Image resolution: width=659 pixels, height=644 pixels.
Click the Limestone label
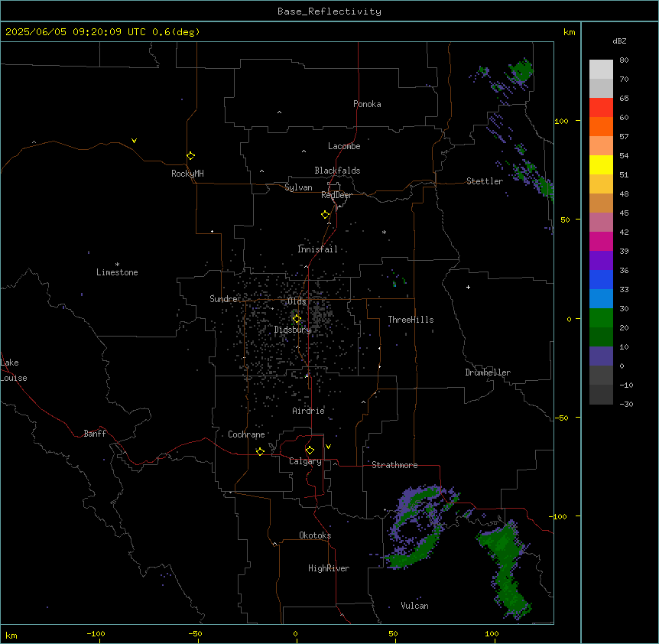pos(117,272)
